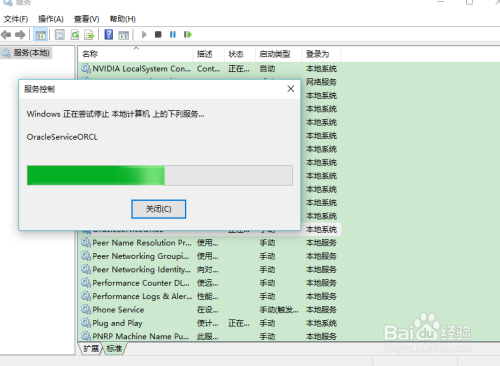Open the 查看(V) menu

(86, 19)
